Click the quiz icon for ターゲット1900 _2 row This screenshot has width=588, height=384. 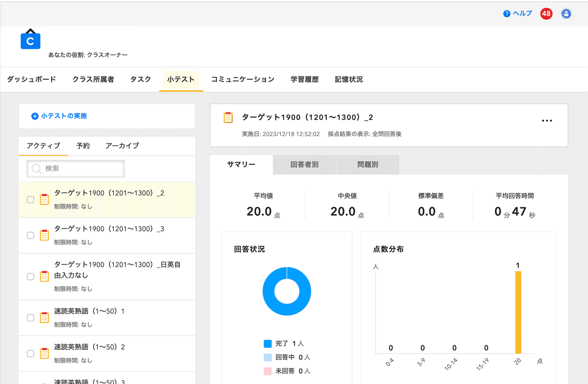(x=45, y=199)
